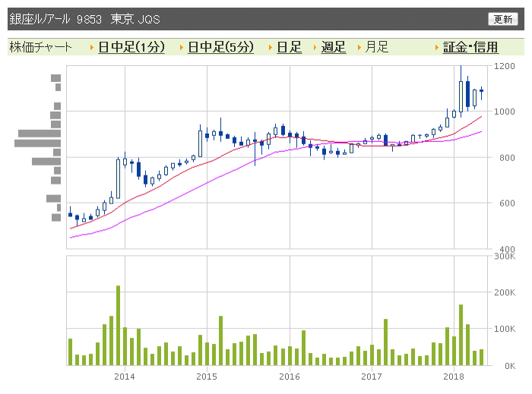Select the 月足 monthly chart tab
The width and height of the screenshot is (532, 394).
(376, 47)
